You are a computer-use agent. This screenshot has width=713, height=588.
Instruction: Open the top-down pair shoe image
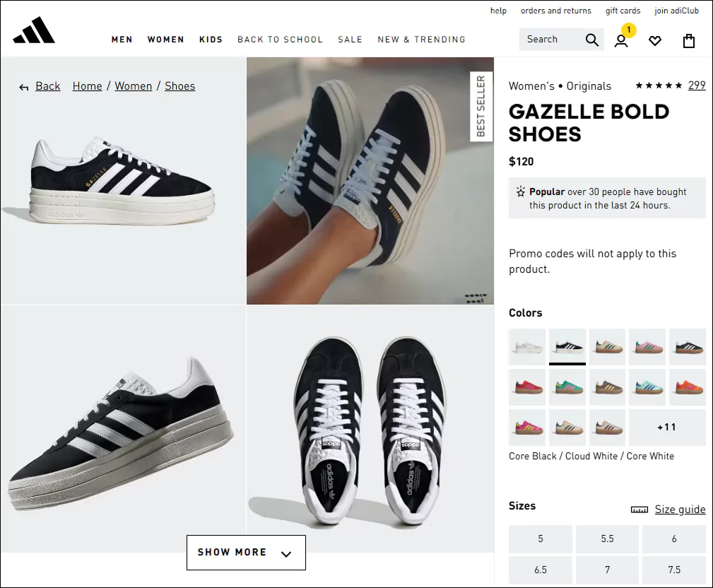(370, 429)
